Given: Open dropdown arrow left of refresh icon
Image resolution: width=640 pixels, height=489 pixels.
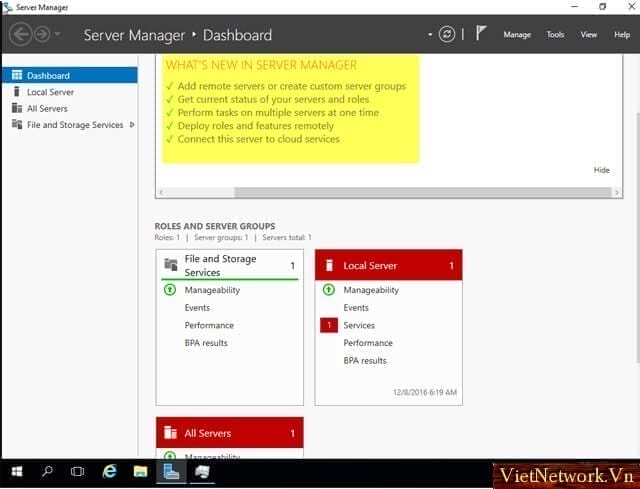Looking at the screenshot, I should click(430, 34).
